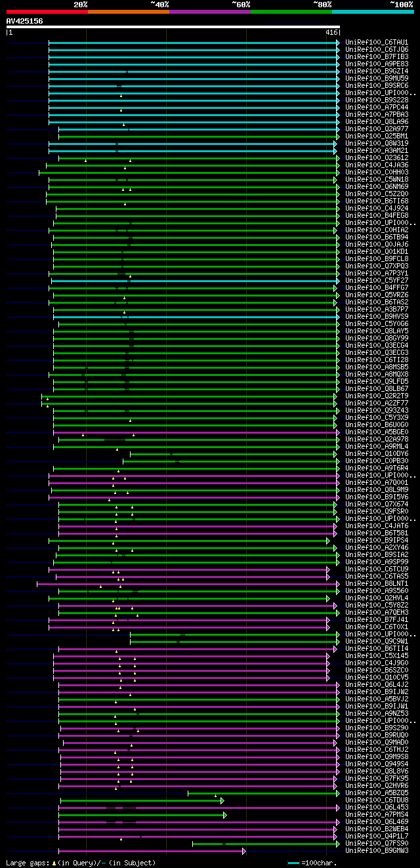Select the UniRef100_B9I5V6 label
The image size is (420, 868).
377,497
